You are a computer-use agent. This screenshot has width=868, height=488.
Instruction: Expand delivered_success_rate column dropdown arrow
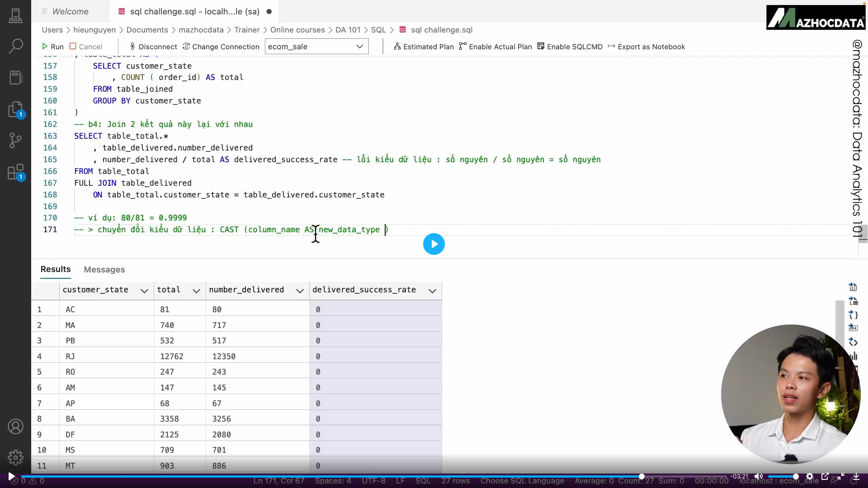click(x=432, y=291)
